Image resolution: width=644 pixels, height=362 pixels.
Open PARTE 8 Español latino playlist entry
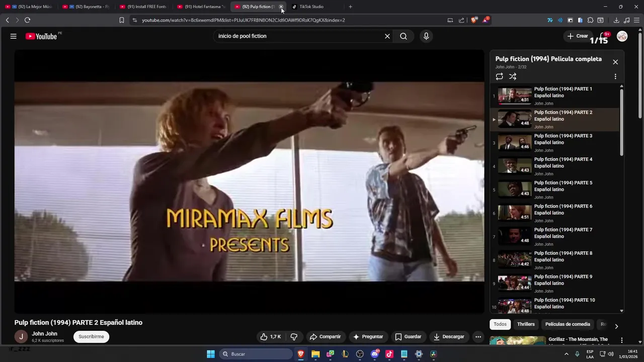(555, 260)
